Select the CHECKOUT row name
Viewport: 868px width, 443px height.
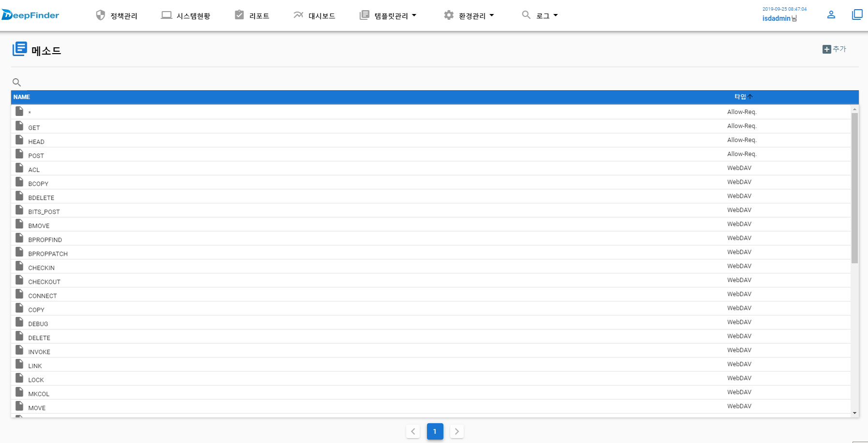coord(44,282)
